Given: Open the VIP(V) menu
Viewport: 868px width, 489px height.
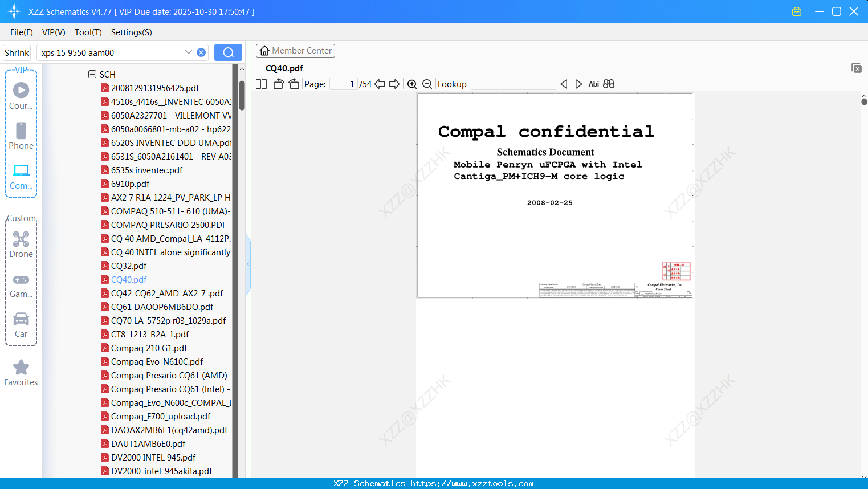Looking at the screenshot, I should [x=54, y=32].
